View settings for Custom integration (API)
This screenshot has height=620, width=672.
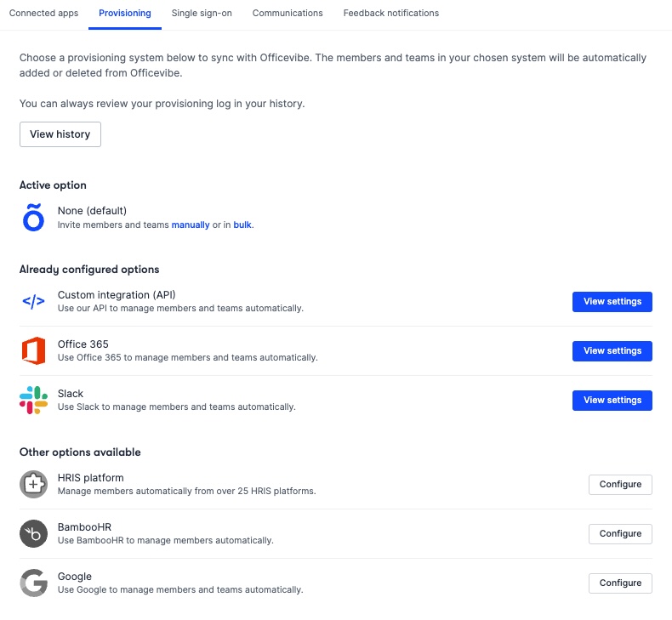[612, 302]
